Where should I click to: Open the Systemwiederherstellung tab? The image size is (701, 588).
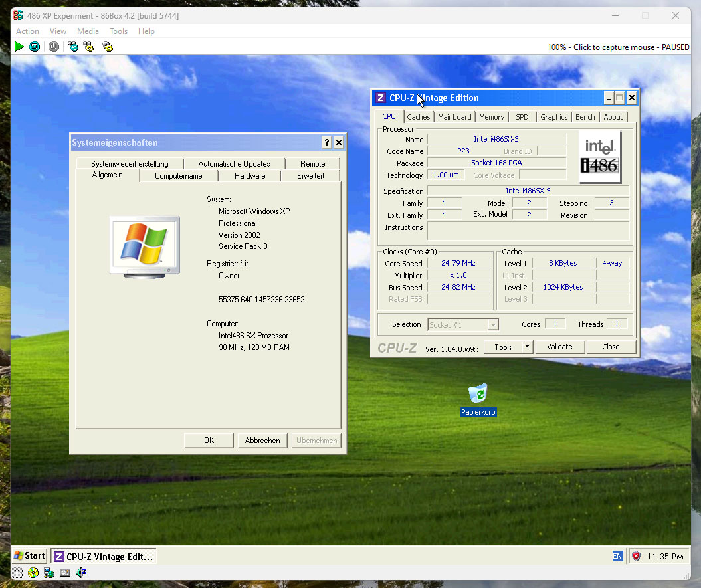tap(130, 163)
